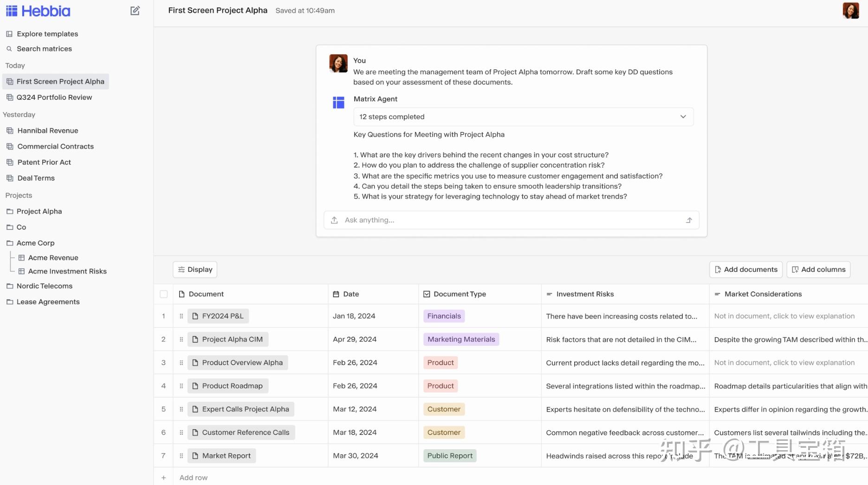Open the Acme Investment Risks matrix
868x485 pixels.
click(67, 271)
